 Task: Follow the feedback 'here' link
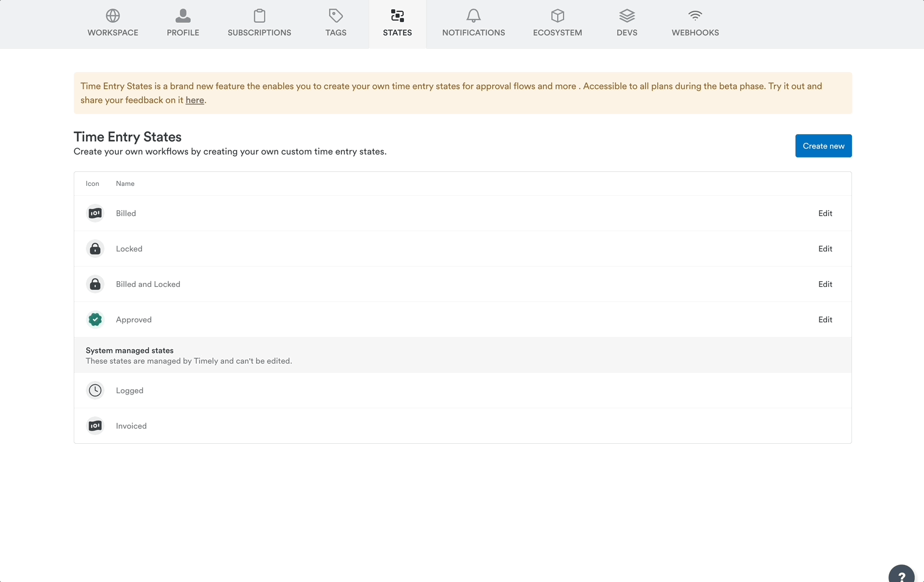click(194, 100)
